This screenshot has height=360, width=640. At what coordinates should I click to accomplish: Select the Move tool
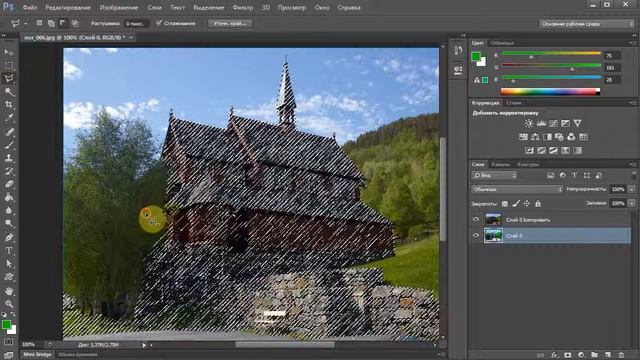coord(9,52)
